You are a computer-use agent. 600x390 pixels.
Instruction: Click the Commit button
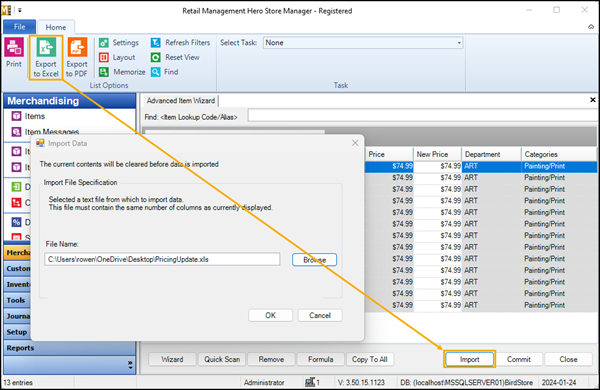(518, 359)
